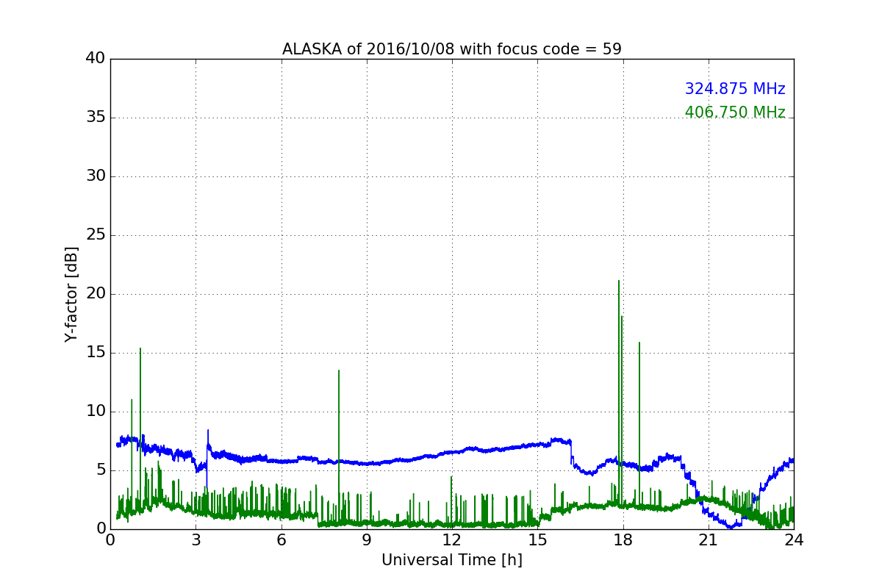Click the x-axis tick label 6
Screen dimensions: 882x588
[282, 539]
